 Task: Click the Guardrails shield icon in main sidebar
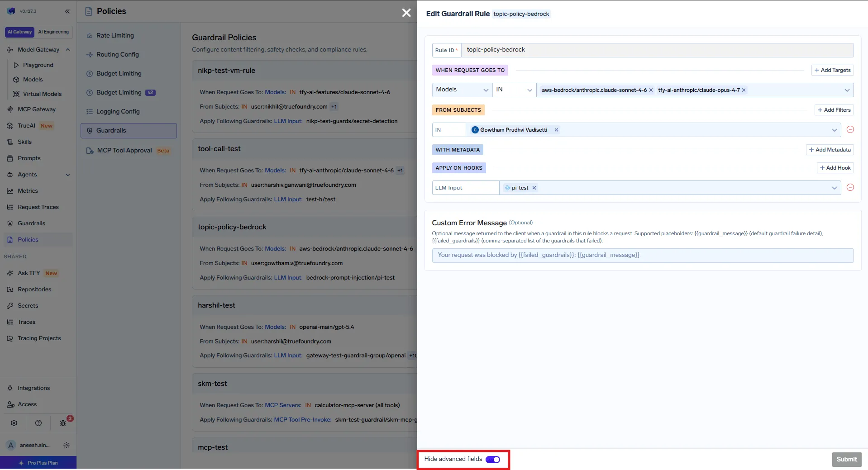[x=10, y=223]
